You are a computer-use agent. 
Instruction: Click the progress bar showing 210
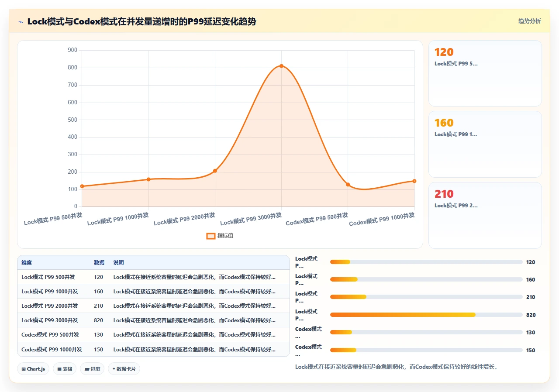426,297
